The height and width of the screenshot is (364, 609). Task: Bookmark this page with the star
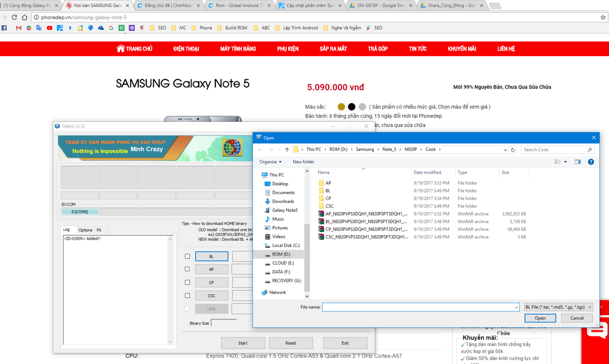tap(603, 17)
